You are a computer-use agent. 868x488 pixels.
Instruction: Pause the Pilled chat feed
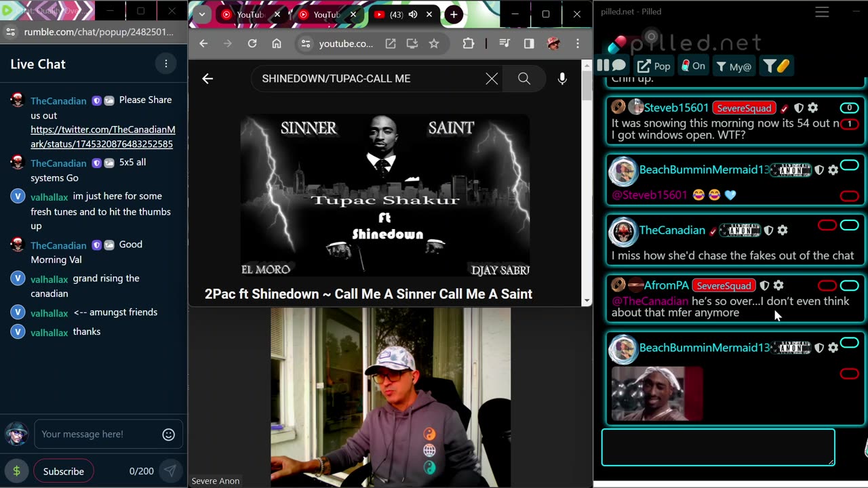point(611,66)
